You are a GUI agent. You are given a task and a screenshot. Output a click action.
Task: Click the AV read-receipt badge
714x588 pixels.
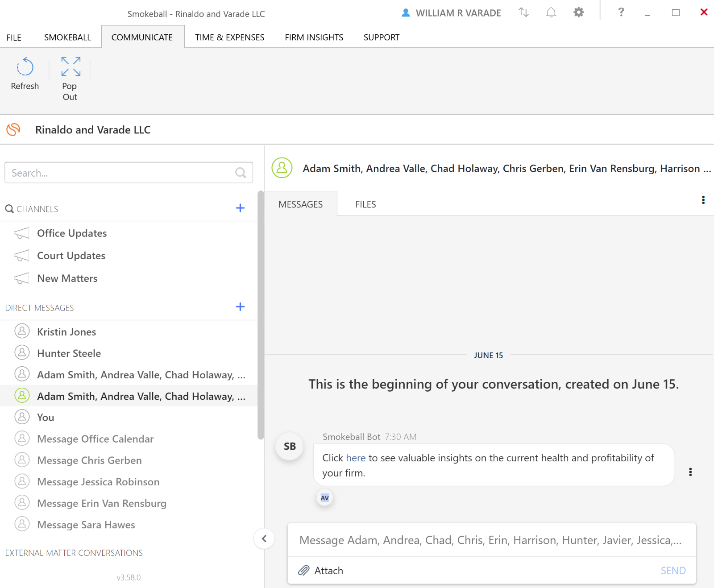(x=324, y=497)
